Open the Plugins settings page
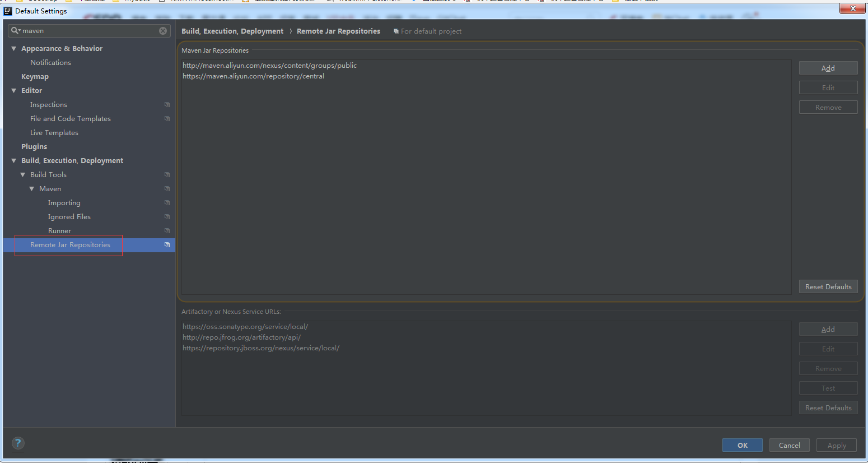The image size is (868, 463). [34, 147]
